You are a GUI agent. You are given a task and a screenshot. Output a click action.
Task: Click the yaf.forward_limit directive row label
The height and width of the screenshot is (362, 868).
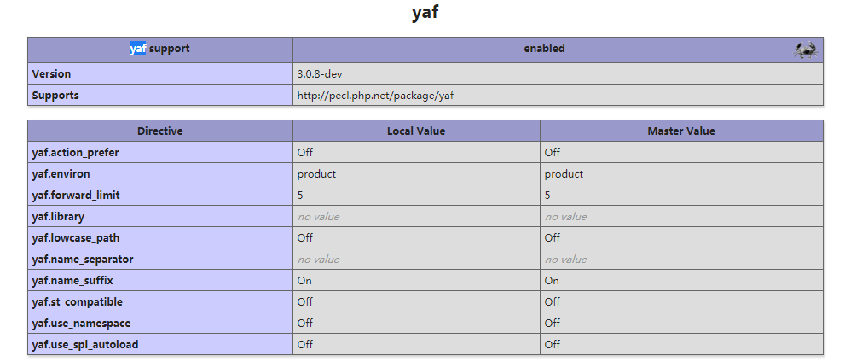pos(76,195)
